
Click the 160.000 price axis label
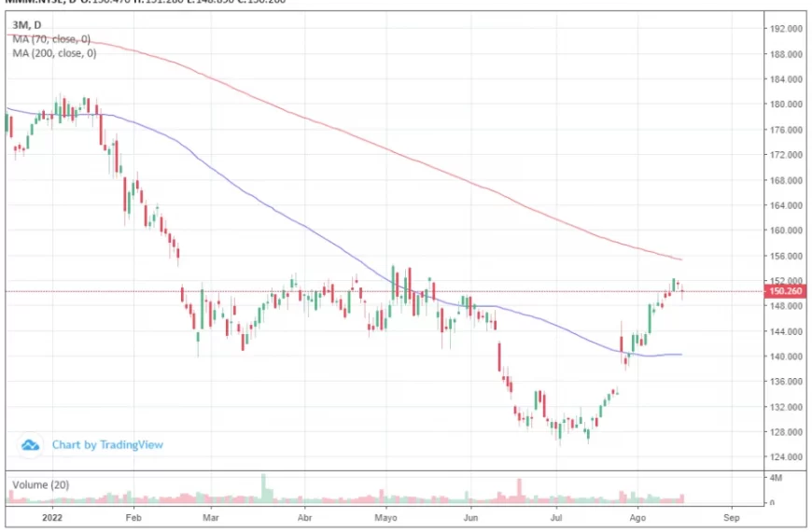pyautogui.click(x=786, y=231)
